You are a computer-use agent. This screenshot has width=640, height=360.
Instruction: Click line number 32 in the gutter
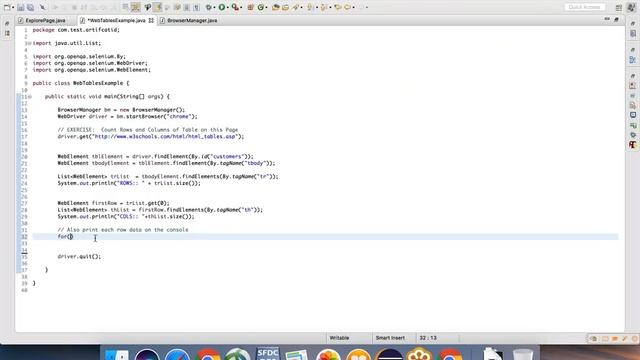point(24,237)
